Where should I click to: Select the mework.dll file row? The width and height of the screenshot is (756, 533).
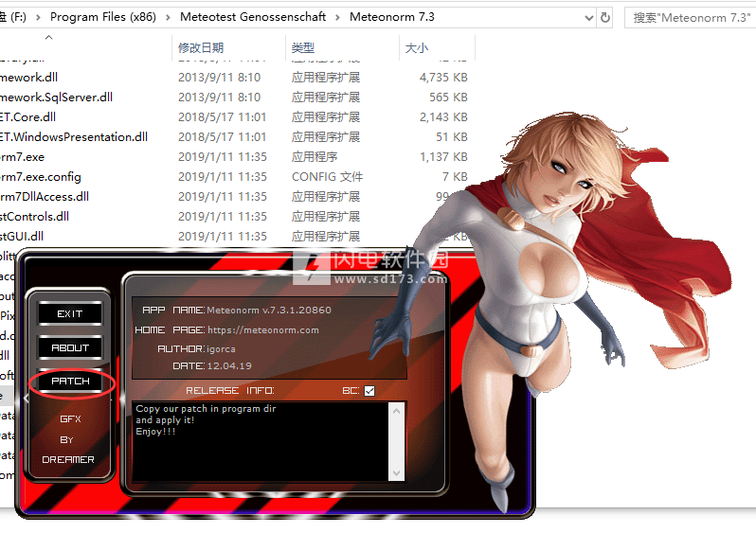[x=29, y=78]
